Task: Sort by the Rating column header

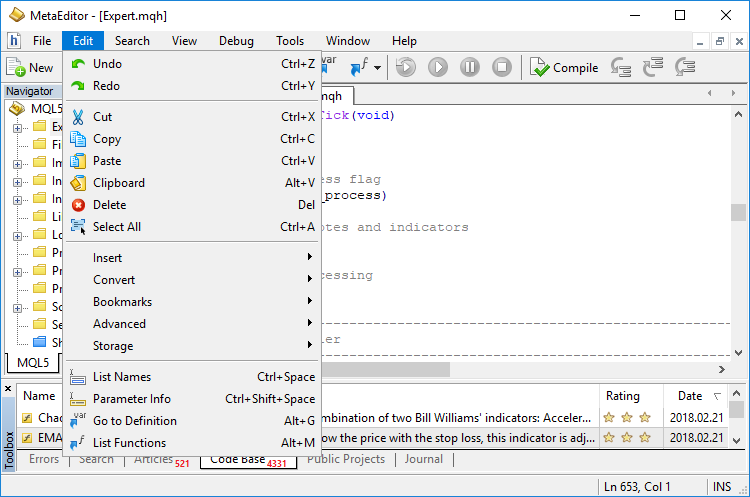Action: [630, 396]
